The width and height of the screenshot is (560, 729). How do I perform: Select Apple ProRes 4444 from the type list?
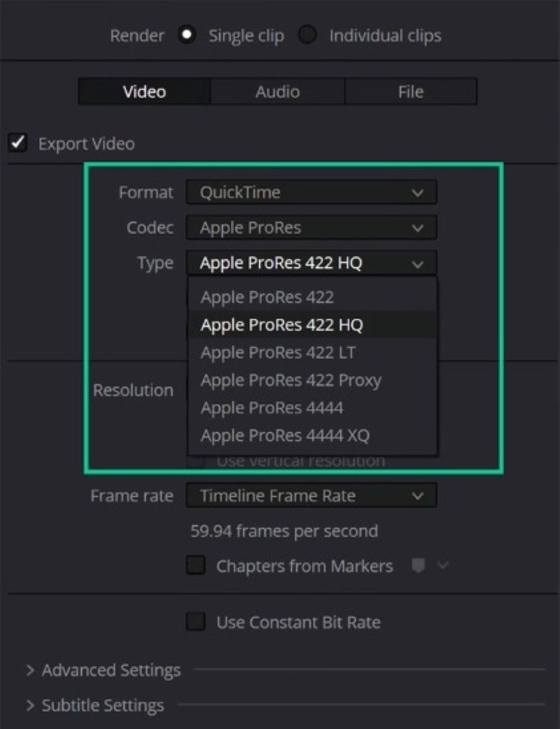coord(272,408)
